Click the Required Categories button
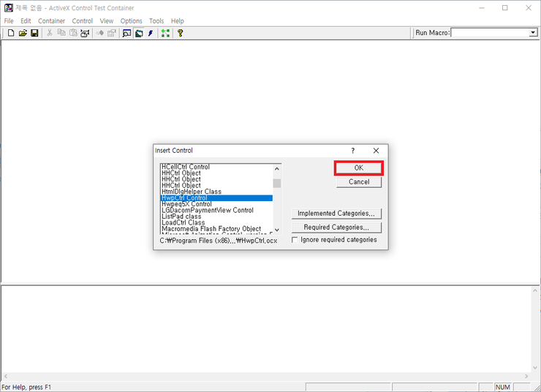Image resolution: width=541 pixels, height=392 pixels. click(x=336, y=227)
